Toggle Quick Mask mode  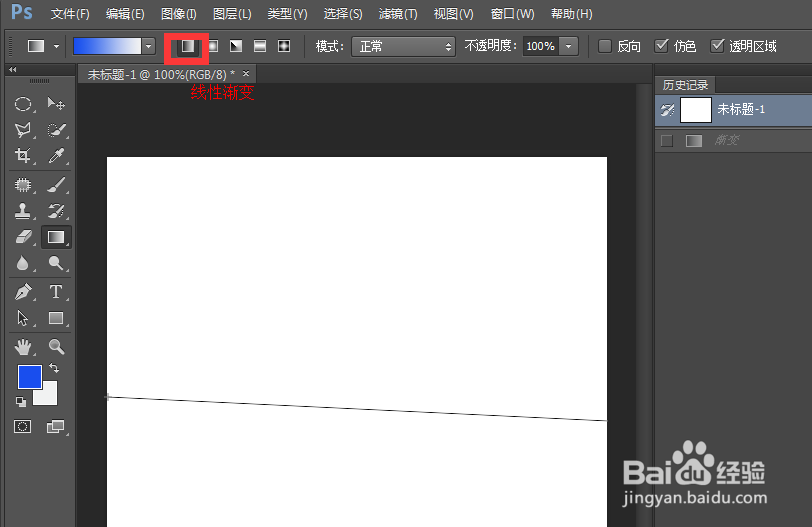(x=22, y=427)
